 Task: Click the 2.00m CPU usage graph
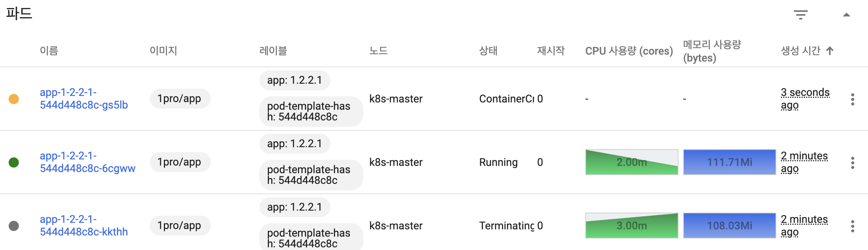(x=632, y=162)
